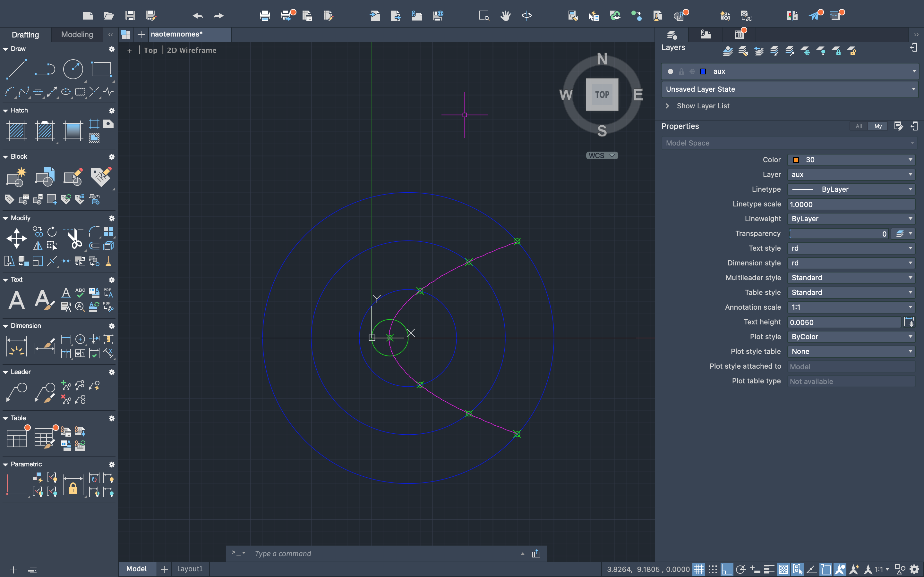Toggle ortho mode in status bar
Screen dimensions: 924x577
click(x=726, y=569)
